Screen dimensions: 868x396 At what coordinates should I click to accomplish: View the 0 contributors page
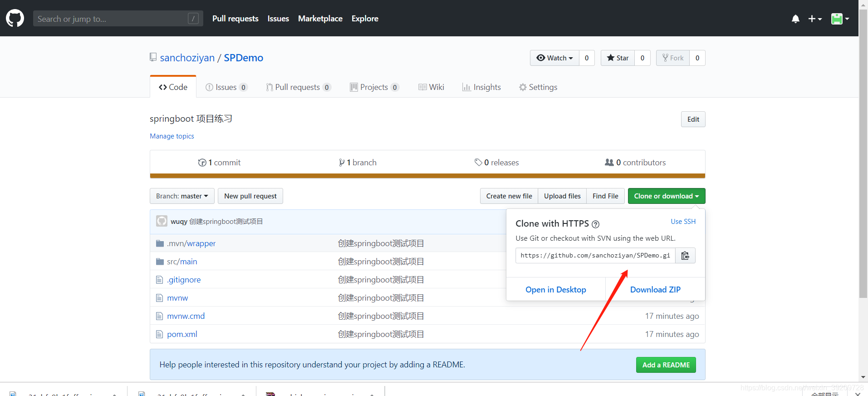coord(635,163)
